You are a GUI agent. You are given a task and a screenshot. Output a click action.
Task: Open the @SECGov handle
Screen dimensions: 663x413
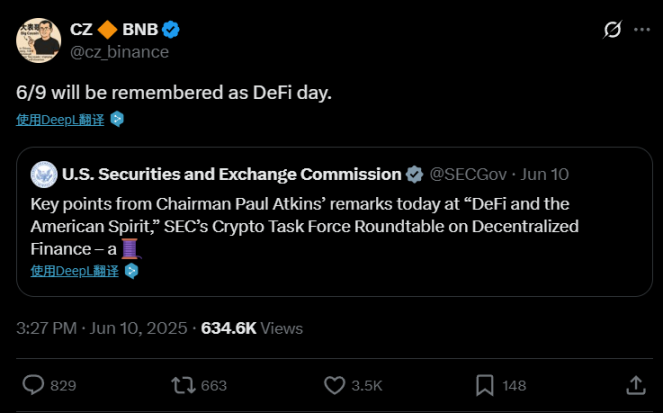468,174
